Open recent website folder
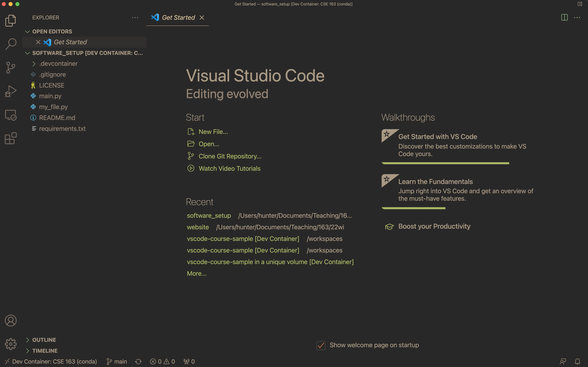Viewport: 588px width, 367px height. pyautogui.click(x=198, y=227)
